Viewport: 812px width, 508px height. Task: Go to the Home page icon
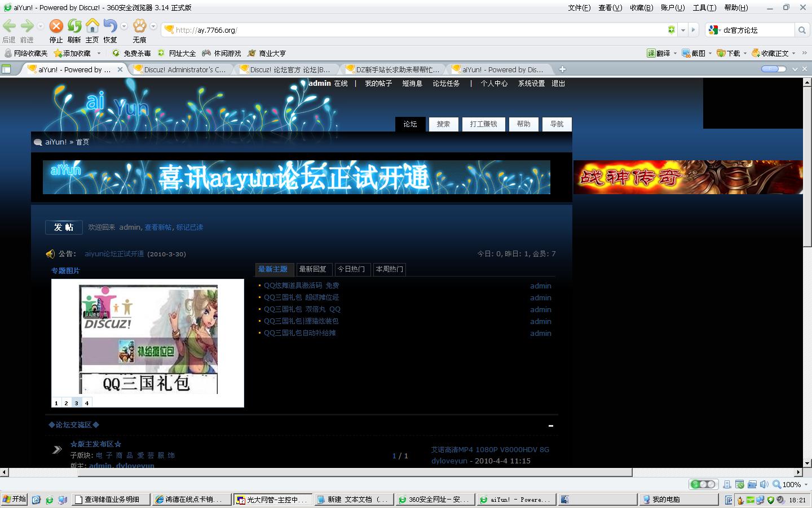click(x=92, y=26)
